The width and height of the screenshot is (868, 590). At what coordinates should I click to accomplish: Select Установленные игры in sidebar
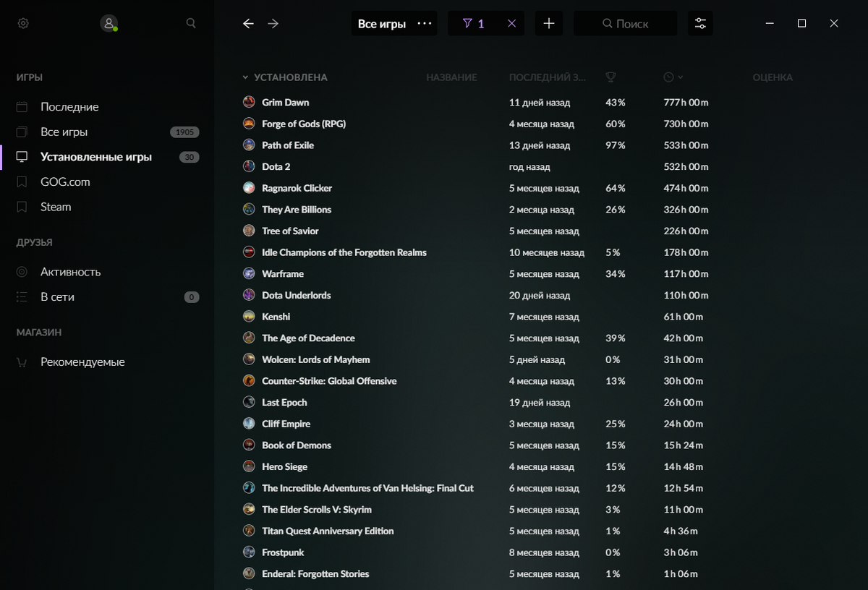point(96,157)
